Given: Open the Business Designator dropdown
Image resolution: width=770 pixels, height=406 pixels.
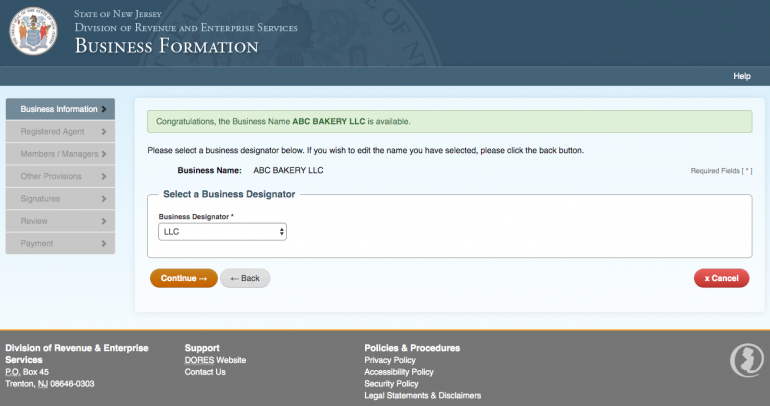Looking at the screenshot, I should pyautogui.click(x=223, y=231).
